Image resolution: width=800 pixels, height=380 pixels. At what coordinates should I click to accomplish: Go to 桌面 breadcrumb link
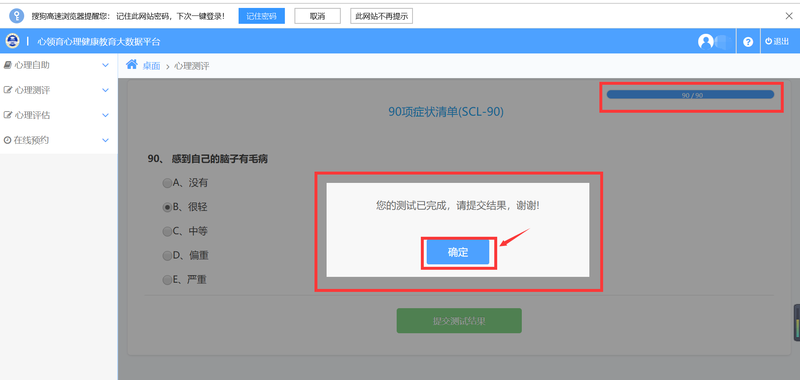[x=151, y=66]
